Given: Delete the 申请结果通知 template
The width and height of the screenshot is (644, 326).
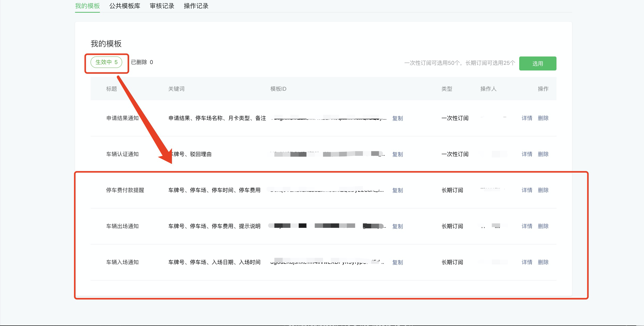Looking at the screenshot, I should pos(543,118).
